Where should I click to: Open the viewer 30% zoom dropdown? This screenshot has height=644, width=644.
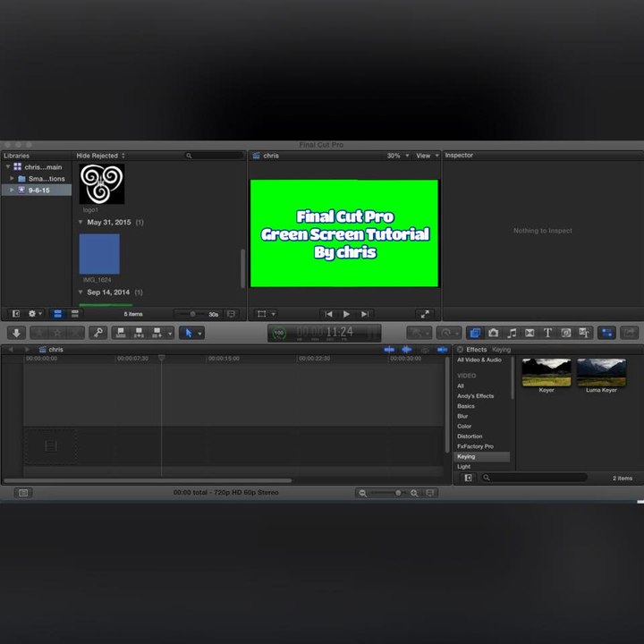397,156
